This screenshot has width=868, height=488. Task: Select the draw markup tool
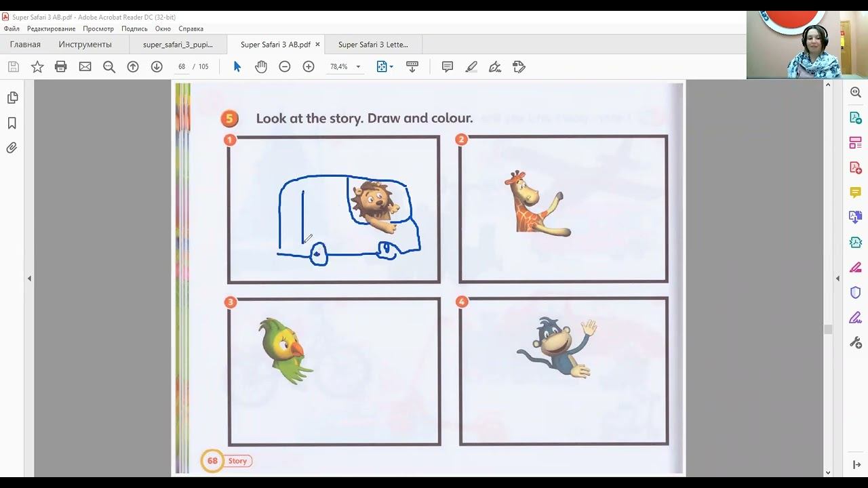pos(495,66)
